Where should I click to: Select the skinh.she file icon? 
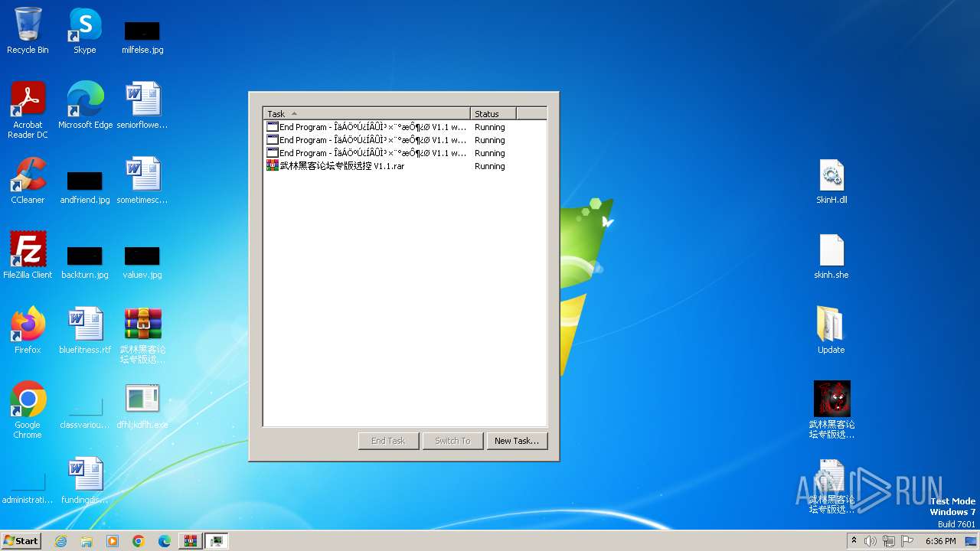(x=831, y=255)
